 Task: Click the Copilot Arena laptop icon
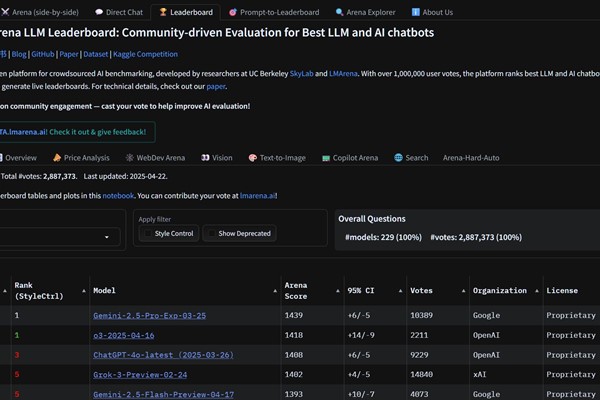[326, 158]
